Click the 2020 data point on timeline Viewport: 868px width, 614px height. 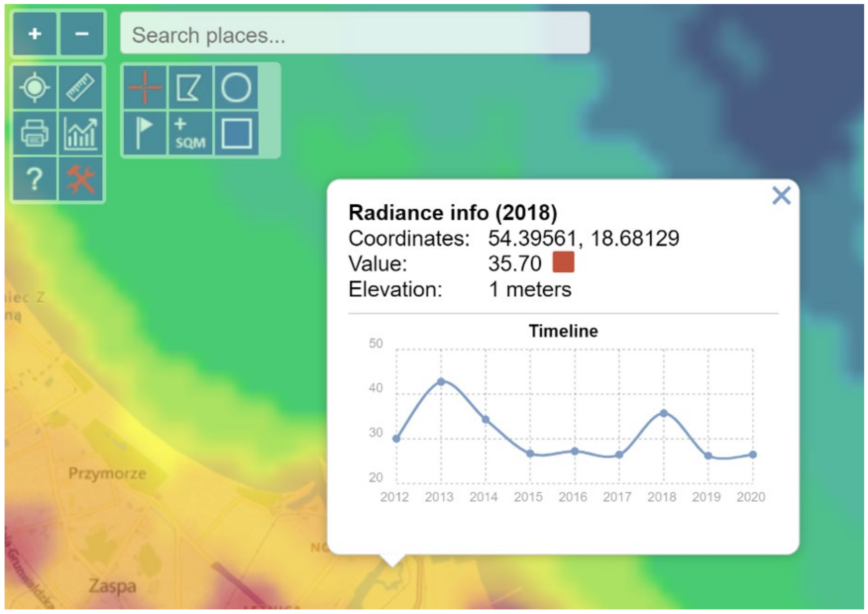pyautogui.click(x=753, y=455)
